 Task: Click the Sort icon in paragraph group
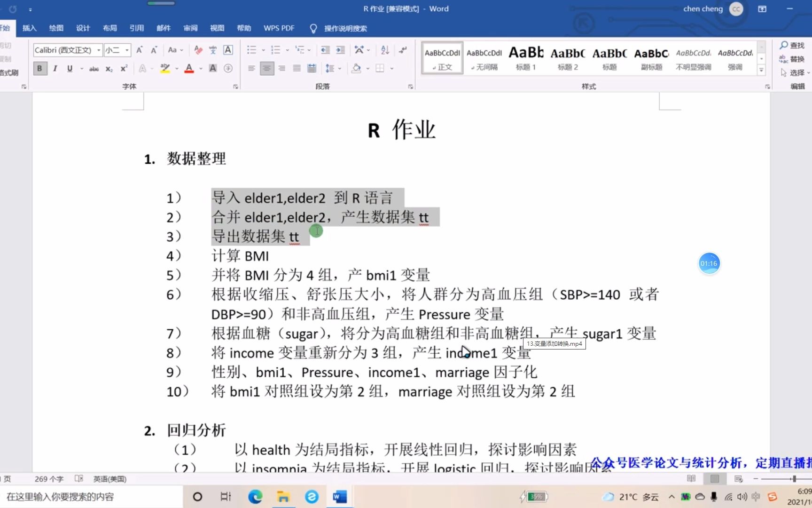coord(384,49)
